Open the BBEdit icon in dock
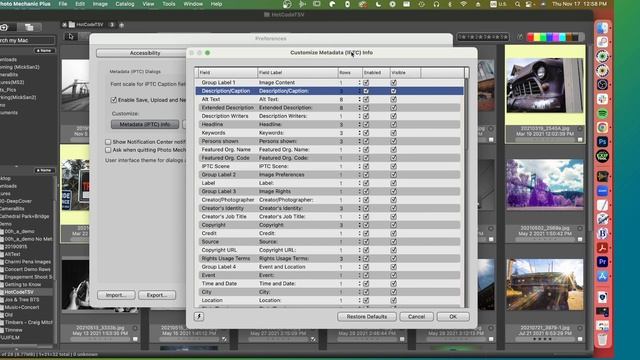Screen dimensions: 640x360 [602, 233]
